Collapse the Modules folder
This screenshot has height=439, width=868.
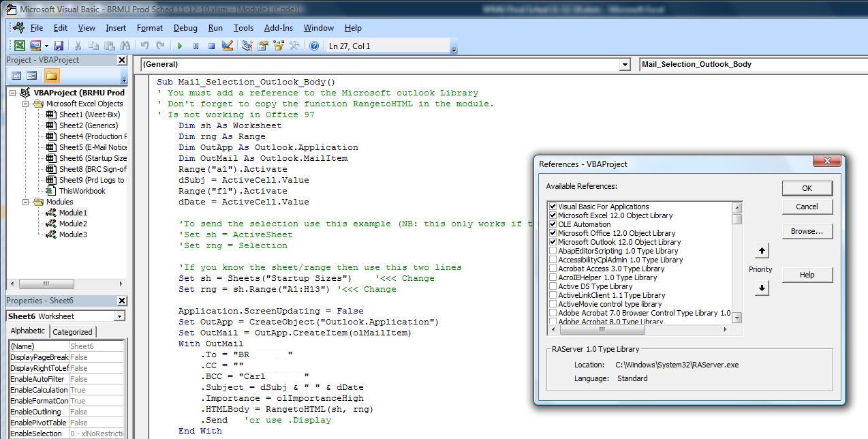click(x=25, y=202)
